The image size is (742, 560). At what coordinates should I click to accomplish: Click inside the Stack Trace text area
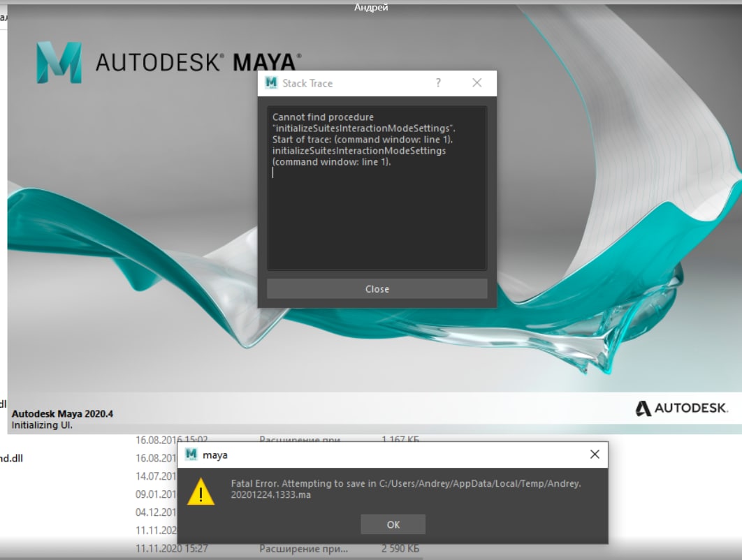tap(377, 189)
